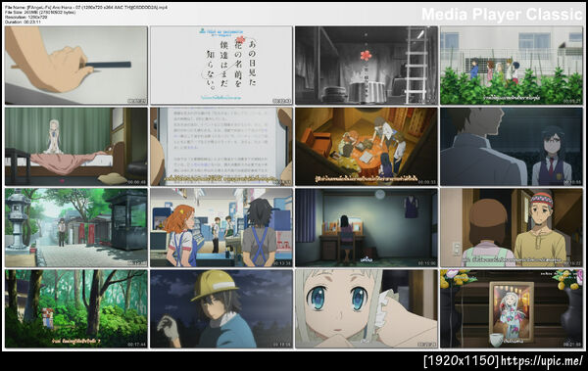
Task: Select the girl with glasses facing a man
Action: pyautogui.click(x=512, y=147)
